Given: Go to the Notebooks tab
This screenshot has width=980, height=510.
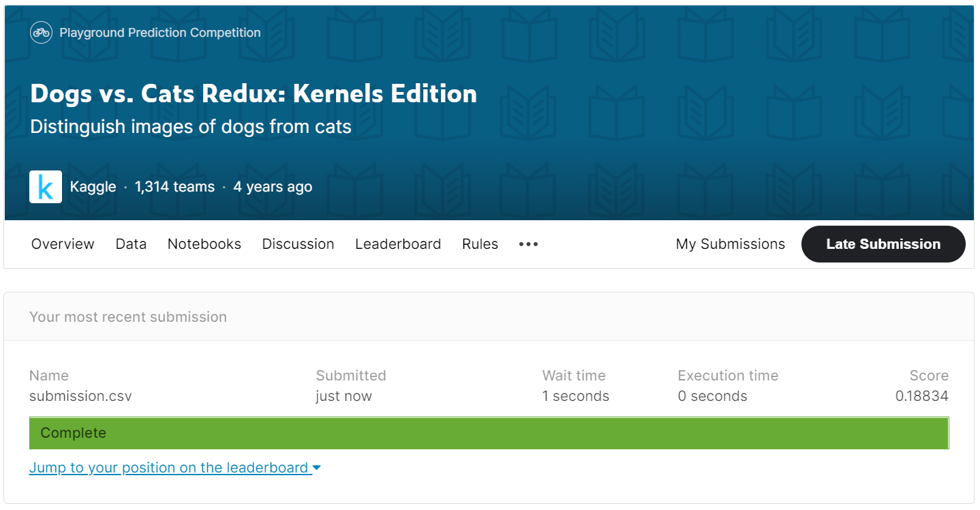Looking at the screenshot, I should (204, 244).
